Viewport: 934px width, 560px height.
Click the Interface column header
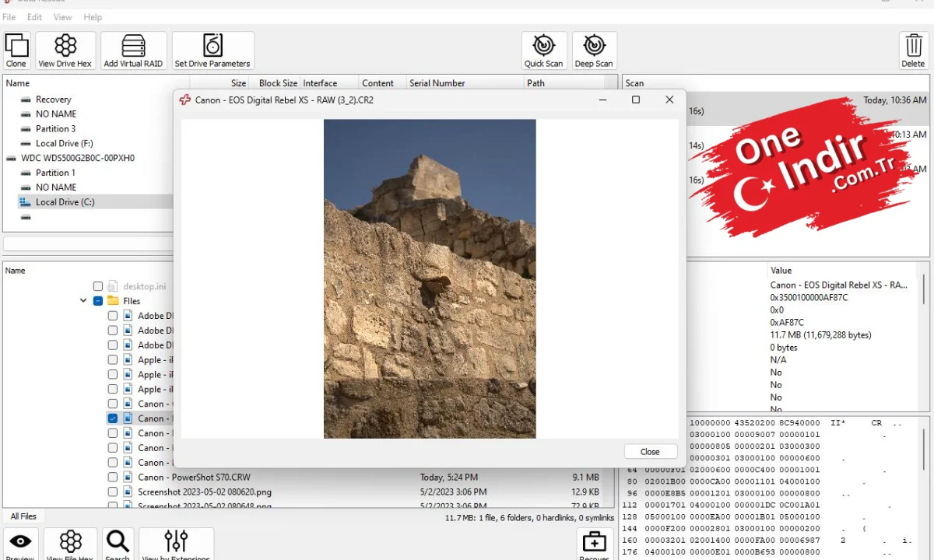(320, 83)
